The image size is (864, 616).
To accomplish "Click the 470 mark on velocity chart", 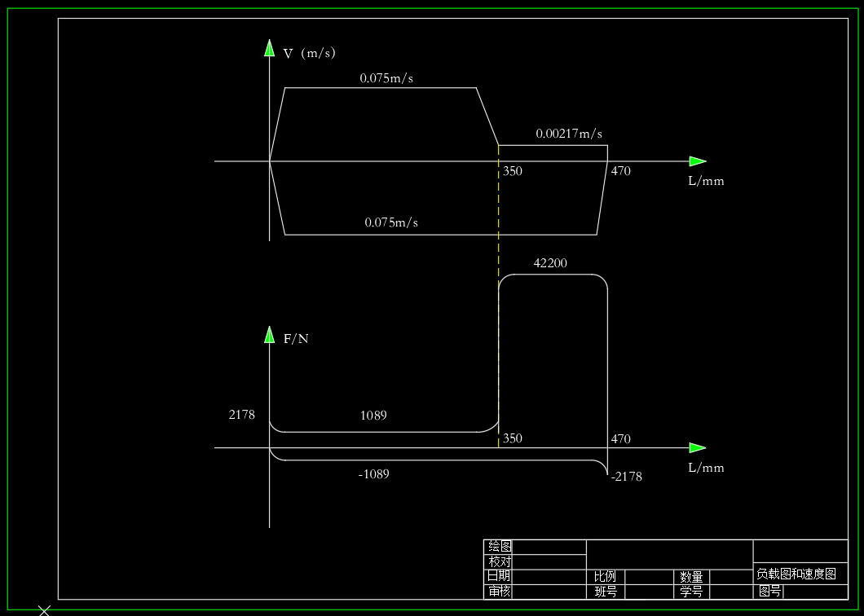I will (x=620, y=171).
